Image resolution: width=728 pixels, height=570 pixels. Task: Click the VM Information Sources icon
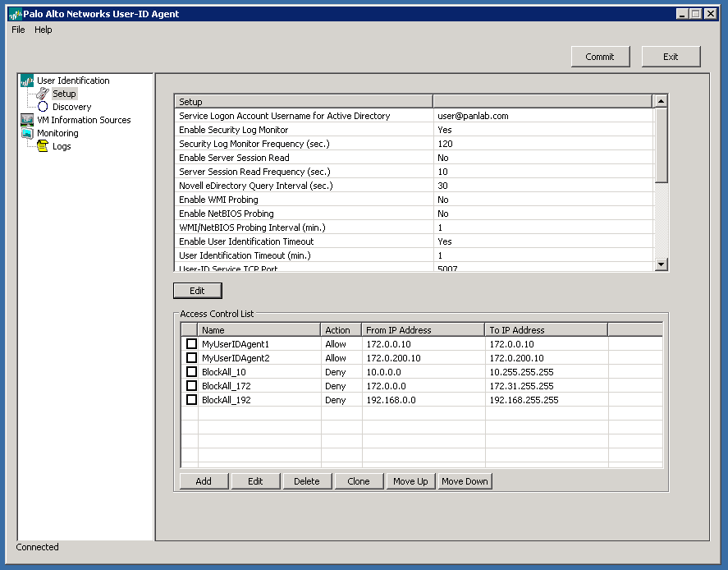point(26,120)
